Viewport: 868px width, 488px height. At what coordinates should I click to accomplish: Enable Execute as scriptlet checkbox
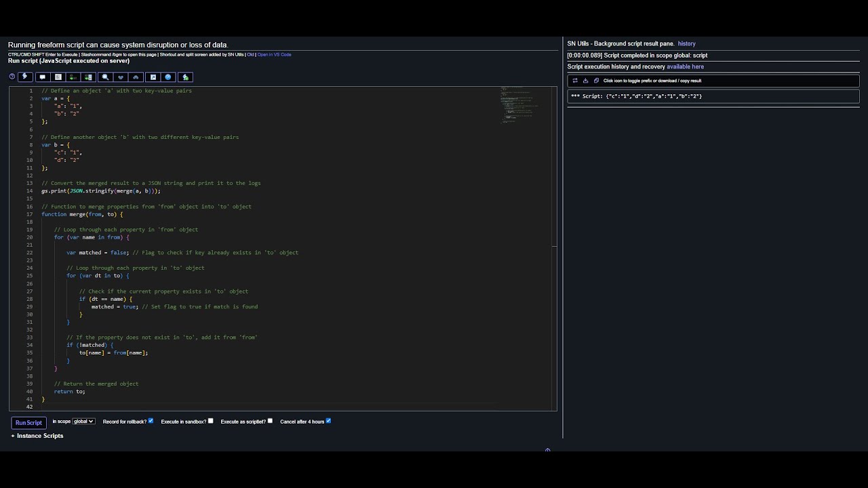pyautogui.click(x=270, y=421)
